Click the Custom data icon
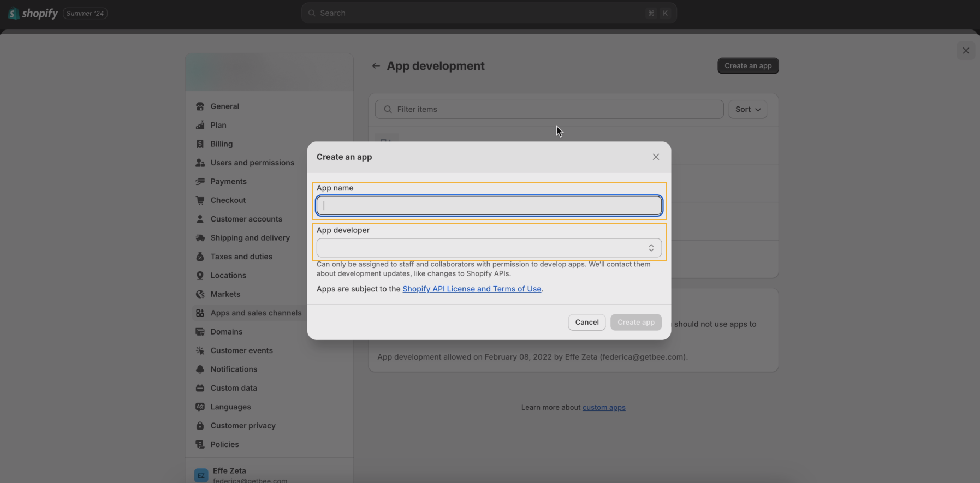 200,388
